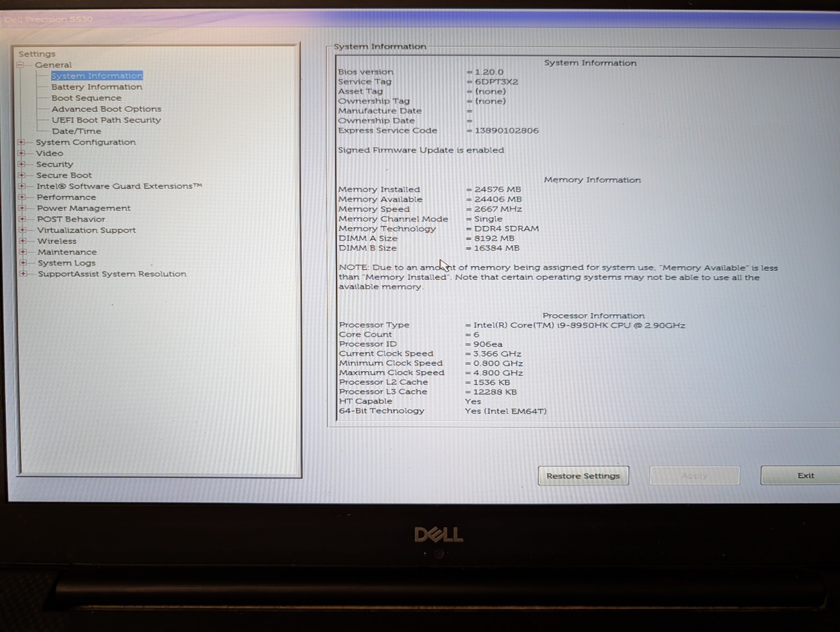Select the Performance category label

tap(66, 197)
